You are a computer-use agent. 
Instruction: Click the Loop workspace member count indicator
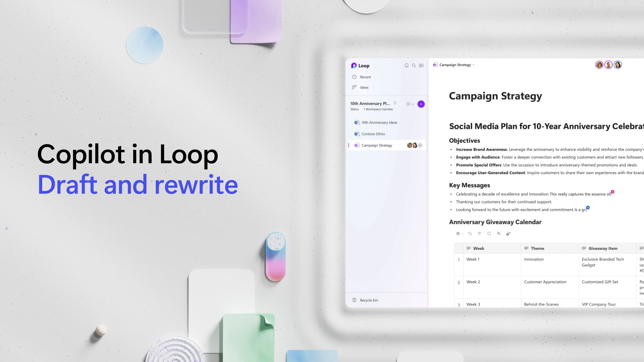[x=376, y=109]
